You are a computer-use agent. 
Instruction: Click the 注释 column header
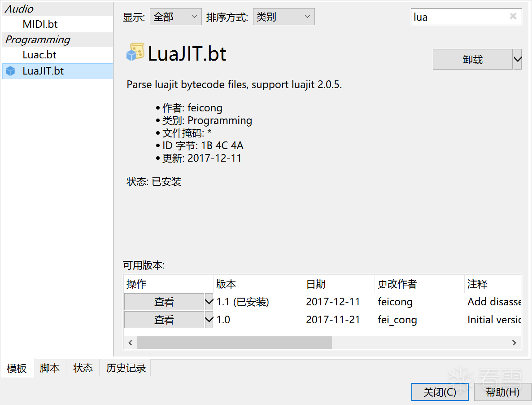point(493,284)
